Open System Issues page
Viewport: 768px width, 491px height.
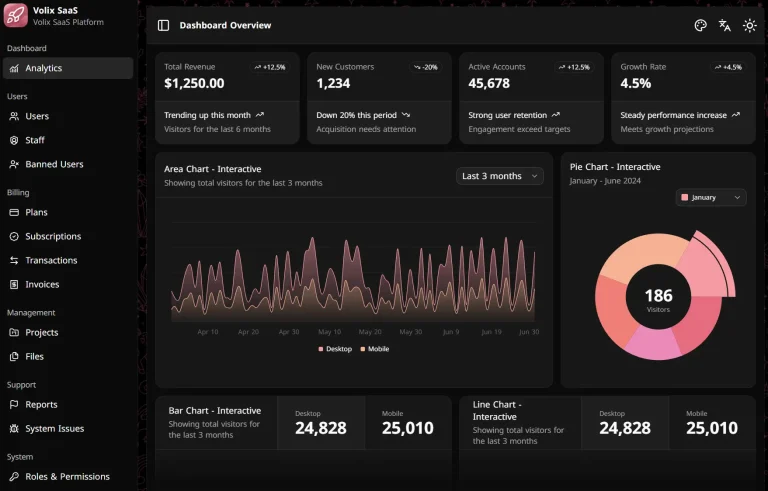68,429
